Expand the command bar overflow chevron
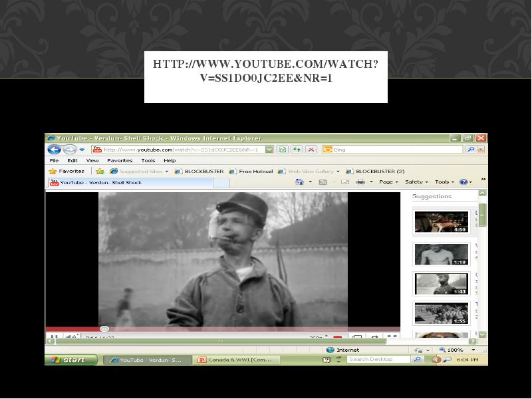Viewport: 532px width, 399px height. tap(483, 179)
